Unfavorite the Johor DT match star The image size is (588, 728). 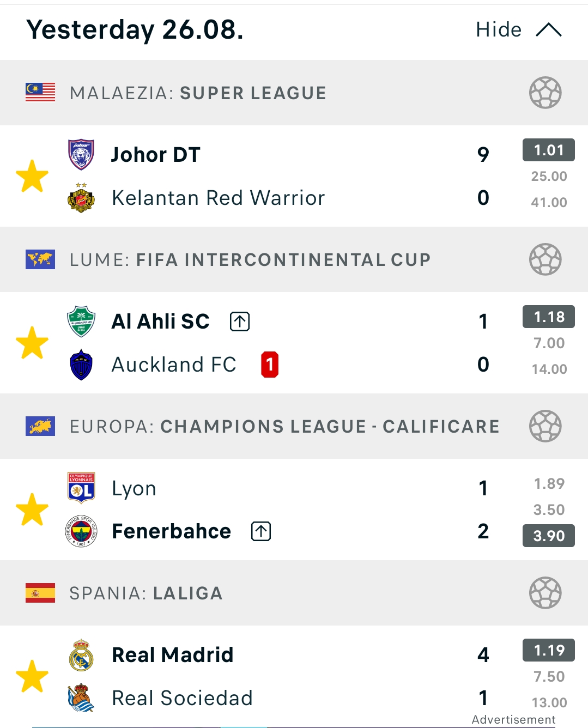click(x=32, y=176)
